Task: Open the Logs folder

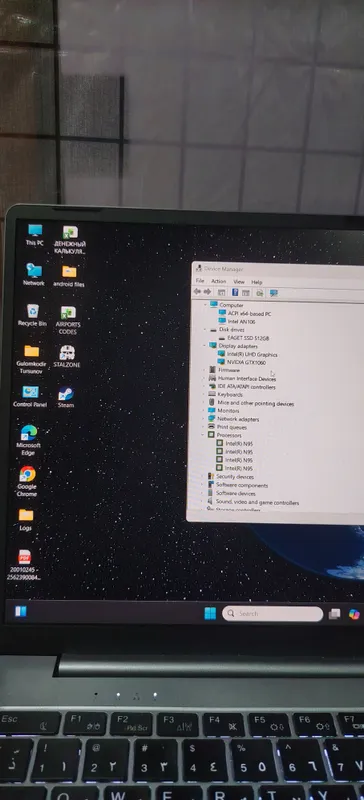Action: point(26,519)
